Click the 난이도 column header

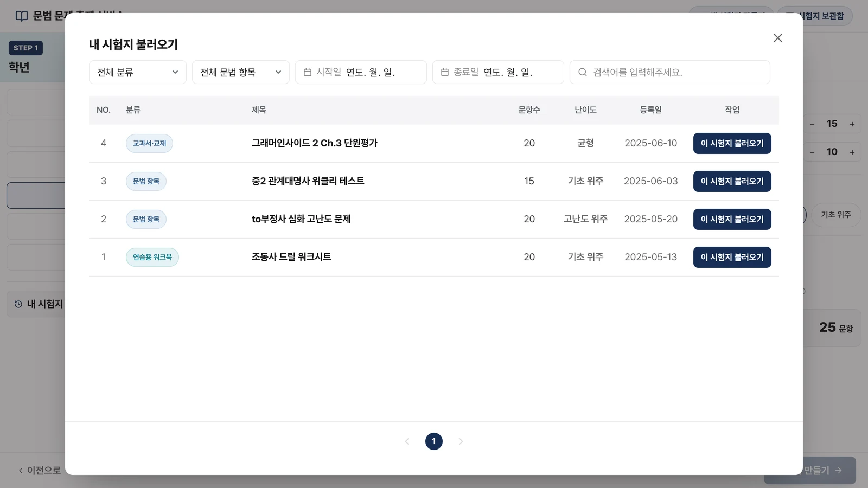pyautogui.click(x=586, y=110)
